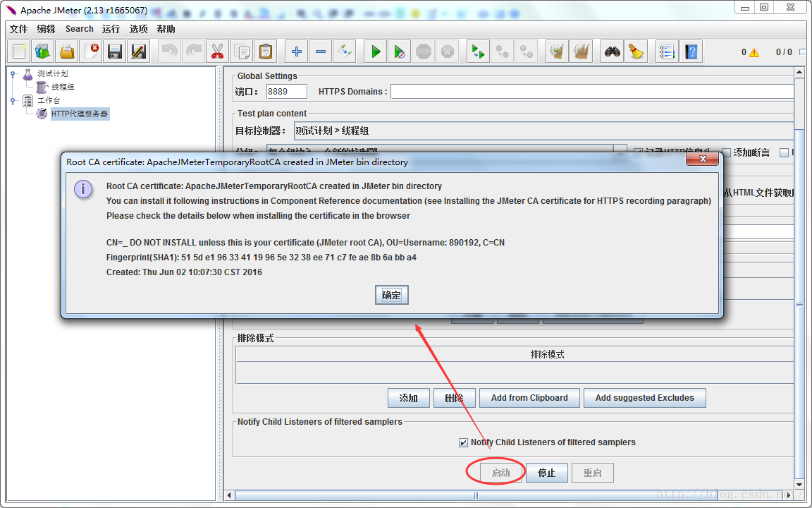Image resolution: width=812 pixels, height=508 pixels.
Task: Start the test with green play icon
Action: (x=376, y=52)
